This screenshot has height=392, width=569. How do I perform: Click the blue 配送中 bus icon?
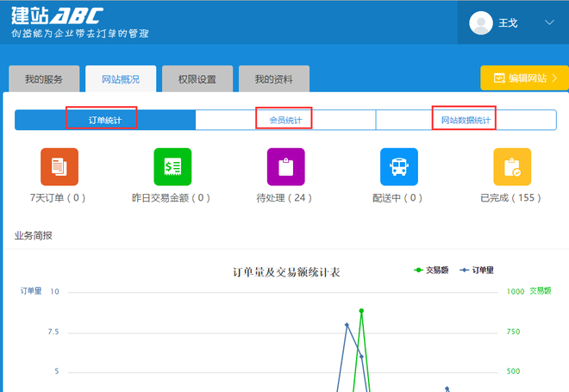click(x=399, y=167)
